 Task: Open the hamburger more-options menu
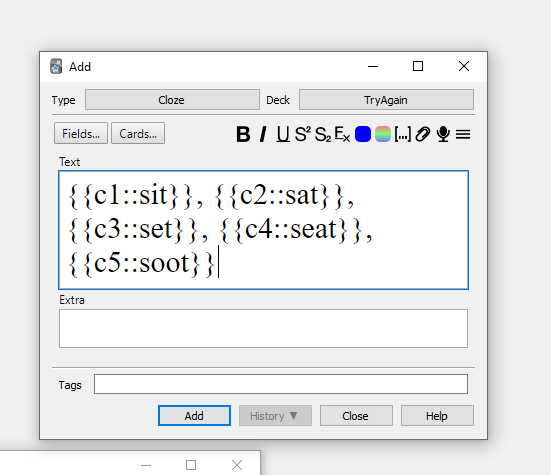coord(463,134)
